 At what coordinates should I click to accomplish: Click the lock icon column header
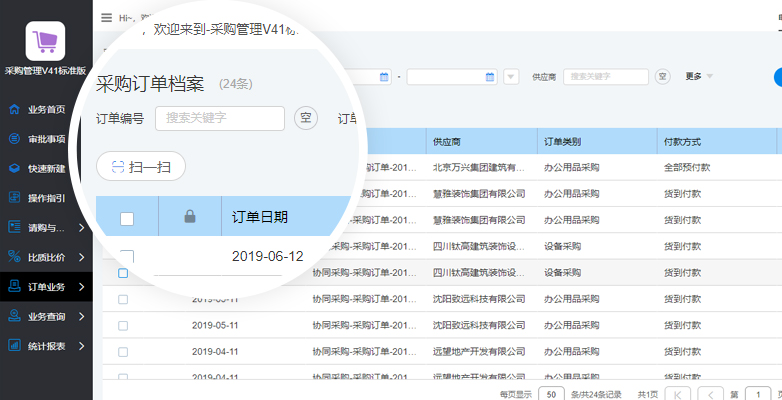(190, 217)
